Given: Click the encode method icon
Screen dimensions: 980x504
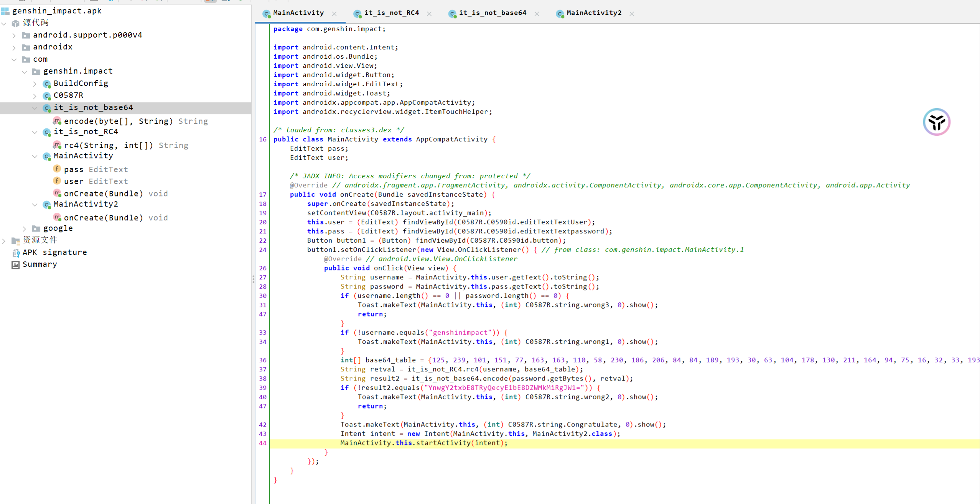Looking at the screenshot, I should click(x=57, y=121).
